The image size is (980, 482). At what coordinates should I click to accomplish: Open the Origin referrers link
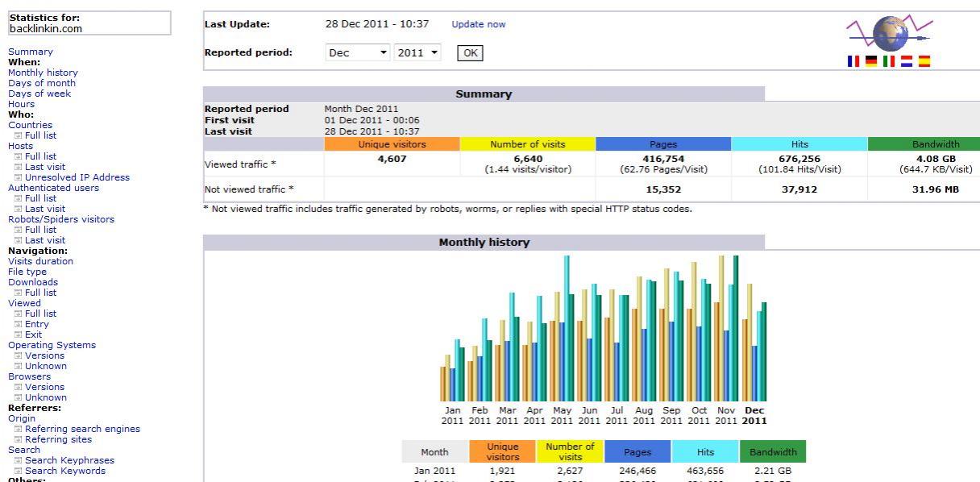tap(22, 418)
